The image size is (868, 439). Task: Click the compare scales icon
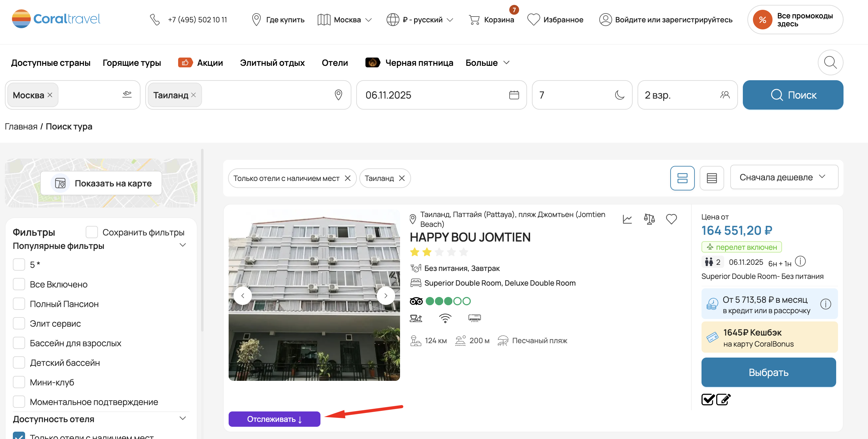[x=649, y=219]
